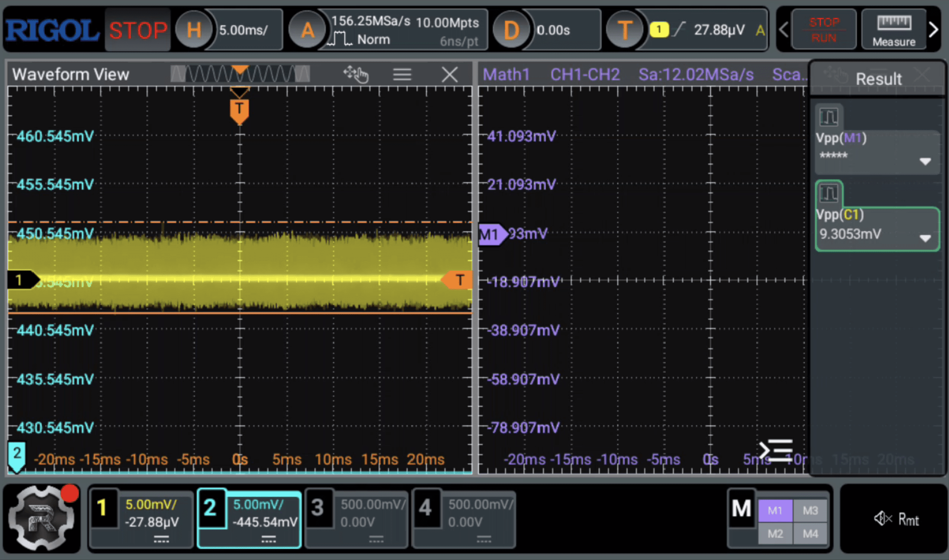Click the 27.88µV trigger level value
This screenshot has height=560, width=949.
[x=719, y=29]
